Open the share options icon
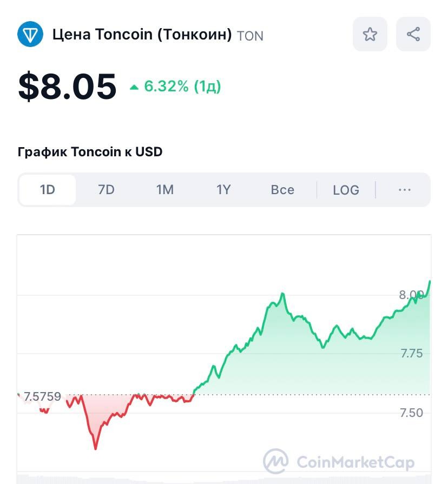 (413, 35)
